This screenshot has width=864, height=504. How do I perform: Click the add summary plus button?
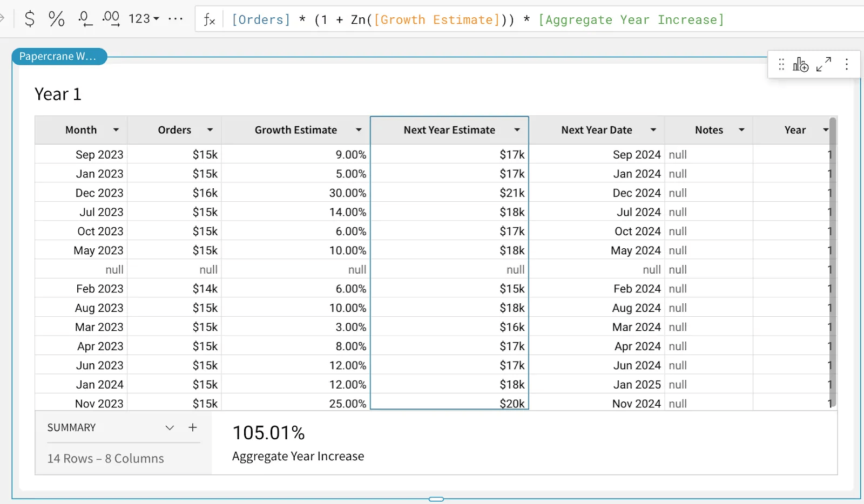[193, 427]
